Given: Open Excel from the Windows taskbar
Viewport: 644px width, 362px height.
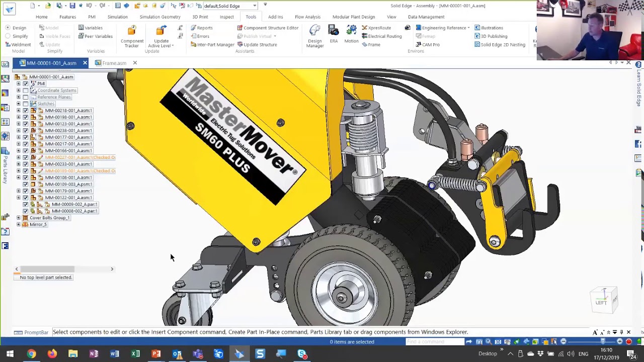Looking at the screenshot, I should point(135,354).
